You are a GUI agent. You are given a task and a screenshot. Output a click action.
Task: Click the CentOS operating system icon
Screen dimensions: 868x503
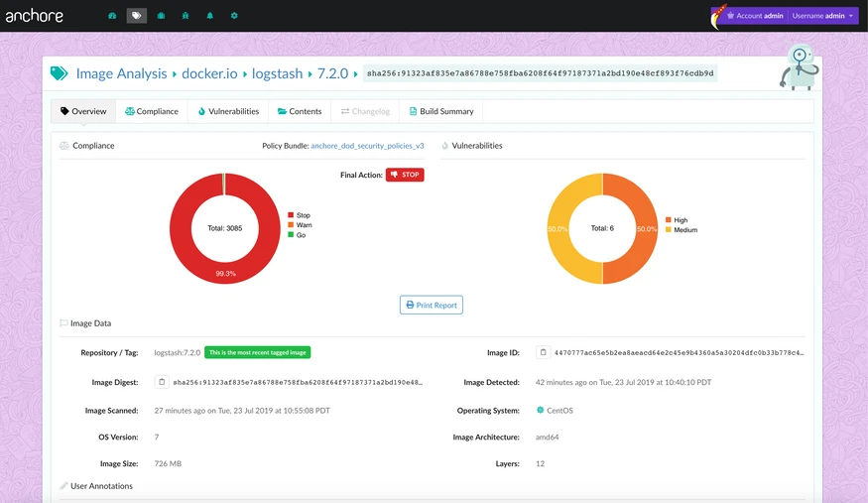pos(541,410)
